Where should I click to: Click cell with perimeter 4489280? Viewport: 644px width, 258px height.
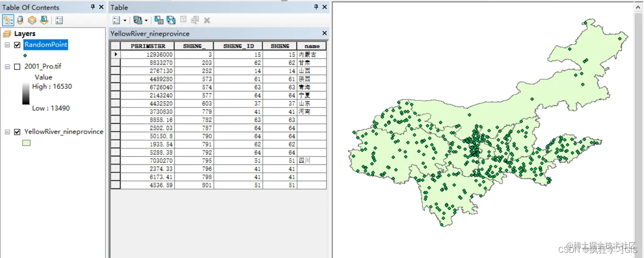tap(148, 79)
